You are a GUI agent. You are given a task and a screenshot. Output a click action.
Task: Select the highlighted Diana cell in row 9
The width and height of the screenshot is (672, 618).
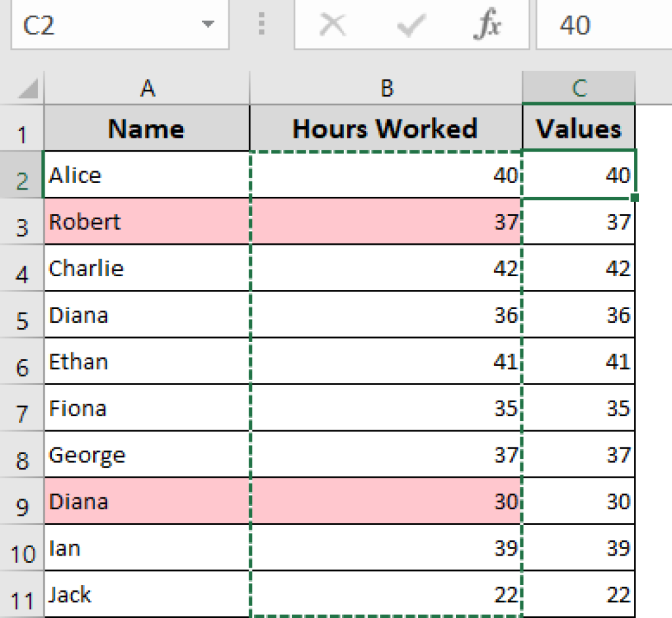(146, 501)
